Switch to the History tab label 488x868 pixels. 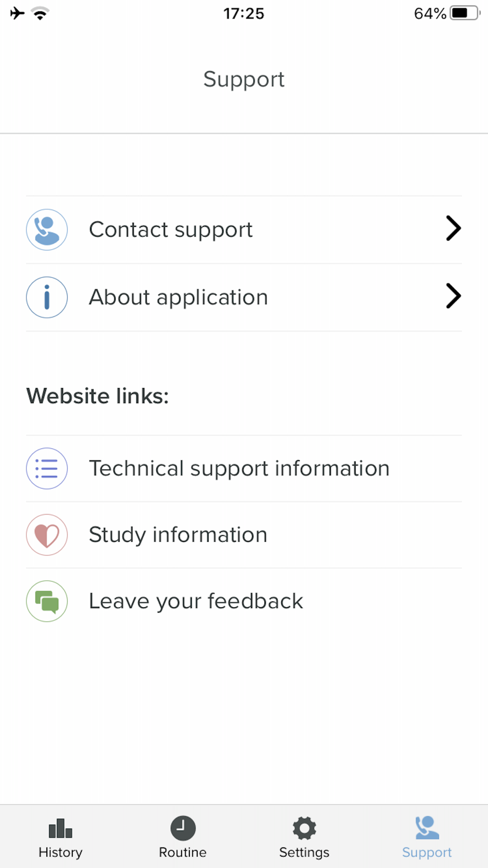click(61, 852)
